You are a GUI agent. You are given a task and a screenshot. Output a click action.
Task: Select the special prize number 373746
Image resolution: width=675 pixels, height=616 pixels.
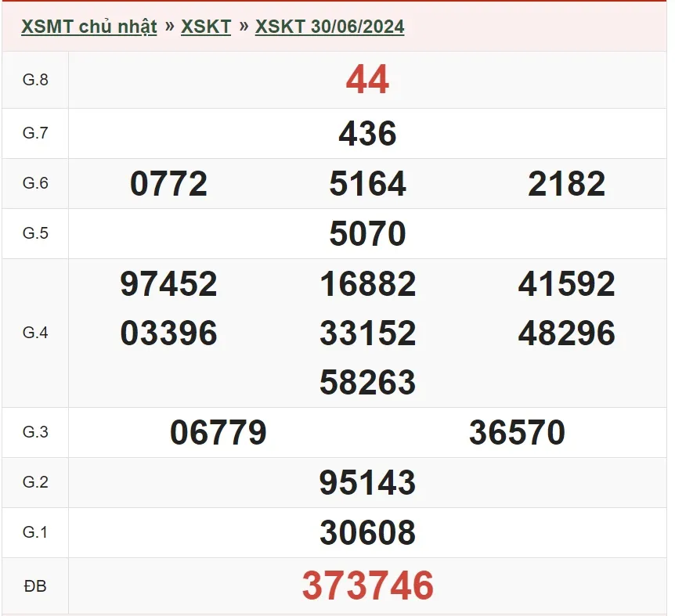tap(367, 585)
